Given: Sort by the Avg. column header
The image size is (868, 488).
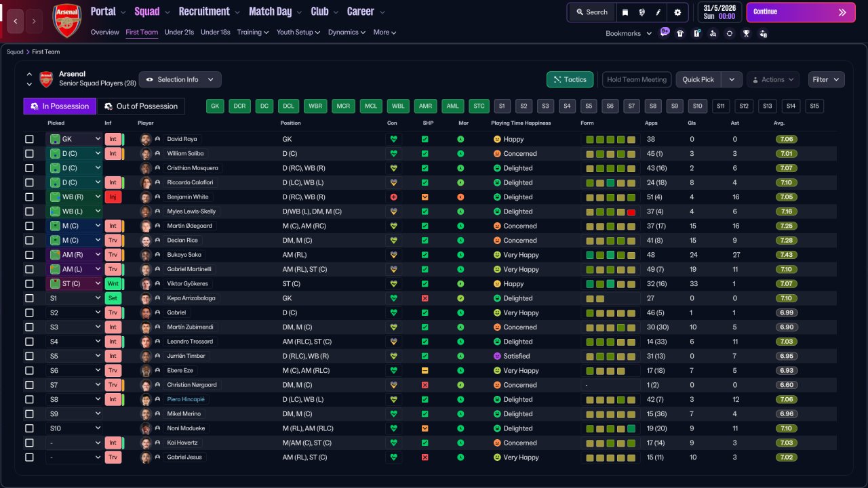Looking at the screenshot, I should click(x=779, y=123).
